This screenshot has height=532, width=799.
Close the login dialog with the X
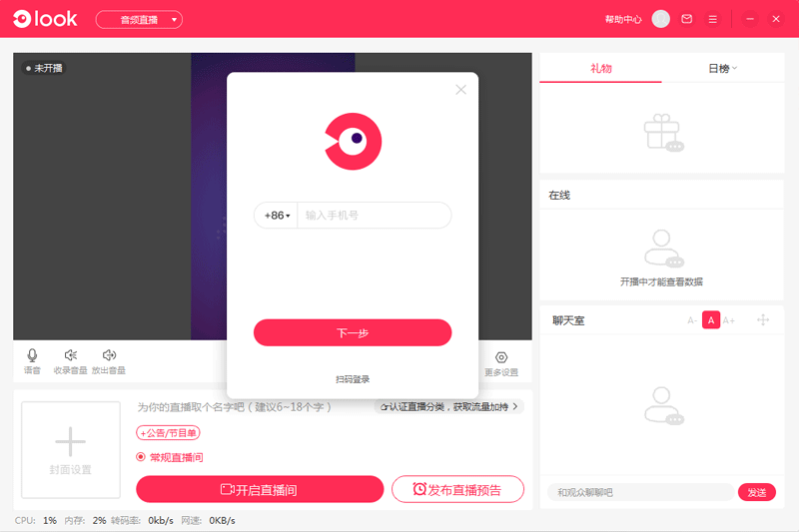460,90
